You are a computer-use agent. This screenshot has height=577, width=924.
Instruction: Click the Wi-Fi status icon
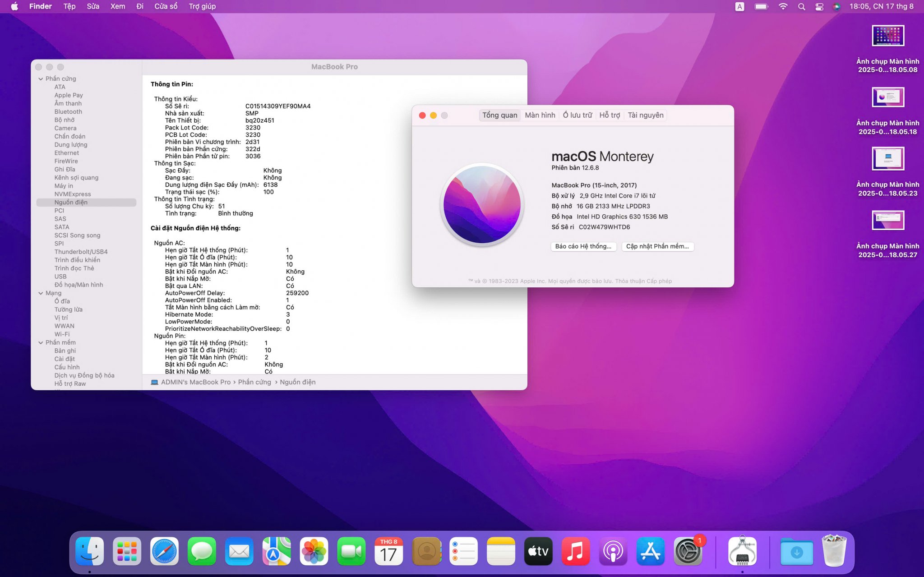tap(783, 7)
